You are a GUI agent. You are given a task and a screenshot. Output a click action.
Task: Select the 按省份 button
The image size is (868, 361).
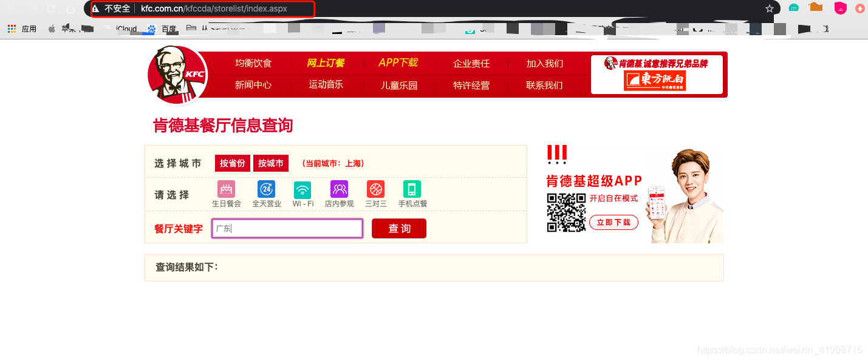coord(233,163)
